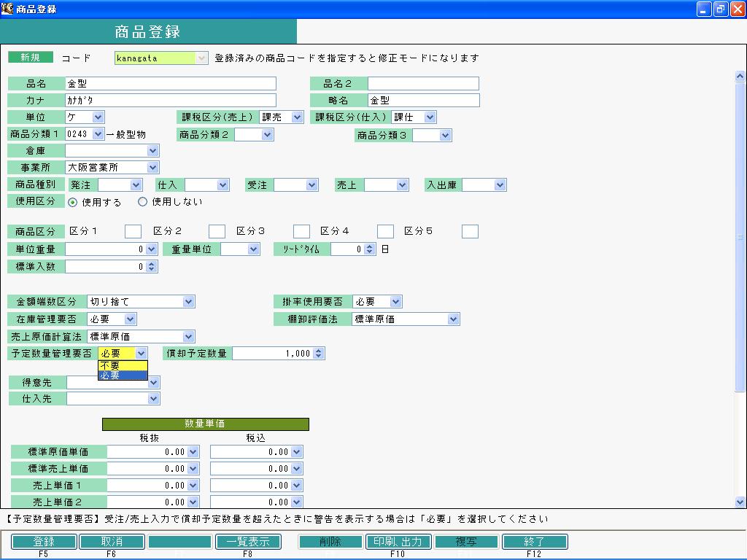Click the 新規 mode indicator

31,58
